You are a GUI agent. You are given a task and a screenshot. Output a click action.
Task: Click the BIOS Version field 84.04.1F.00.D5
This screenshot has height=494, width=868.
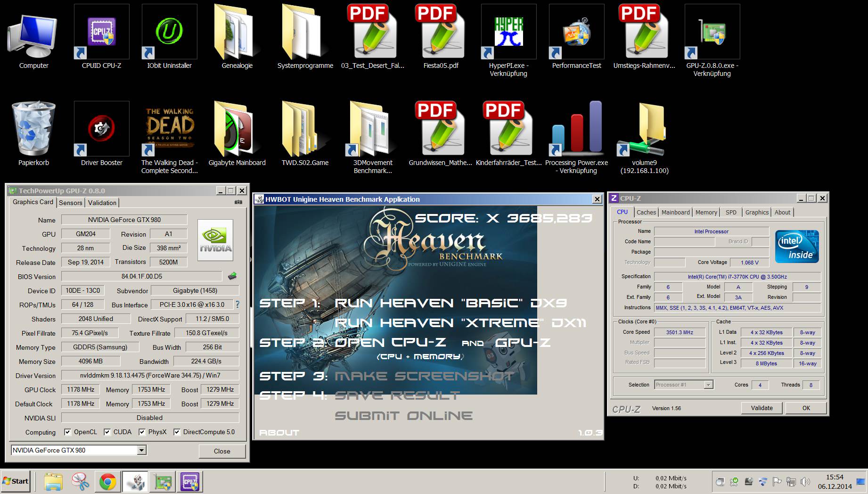click(141, 276)
